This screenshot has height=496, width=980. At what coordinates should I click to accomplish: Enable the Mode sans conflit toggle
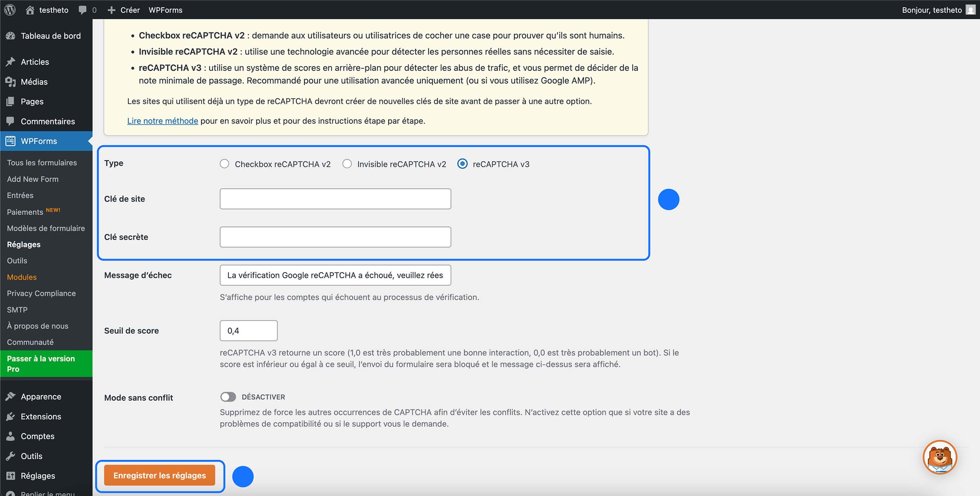(x=228, y=397)
